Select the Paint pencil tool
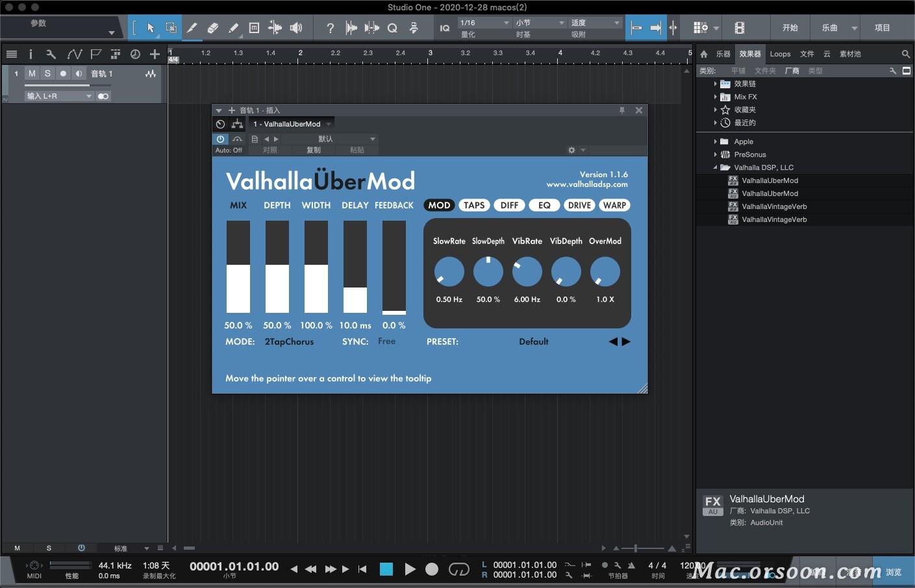The height and width of the screenshot is (588, 915). click(234, 28)
